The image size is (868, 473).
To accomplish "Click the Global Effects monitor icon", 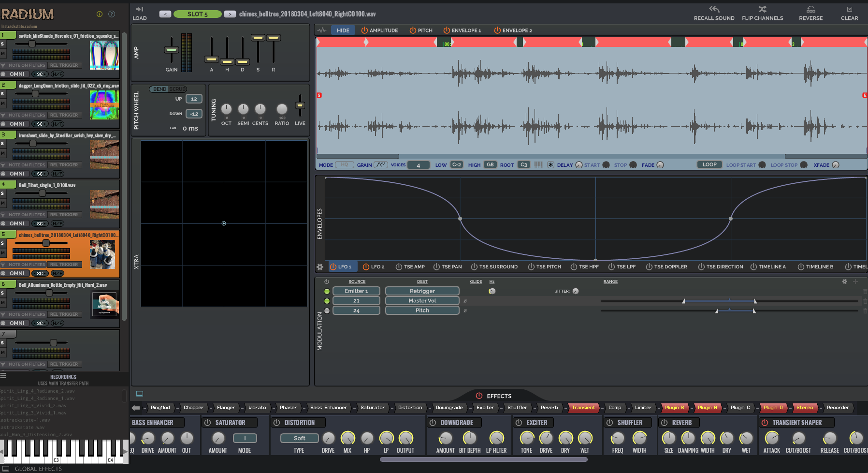I will point(6,469).
